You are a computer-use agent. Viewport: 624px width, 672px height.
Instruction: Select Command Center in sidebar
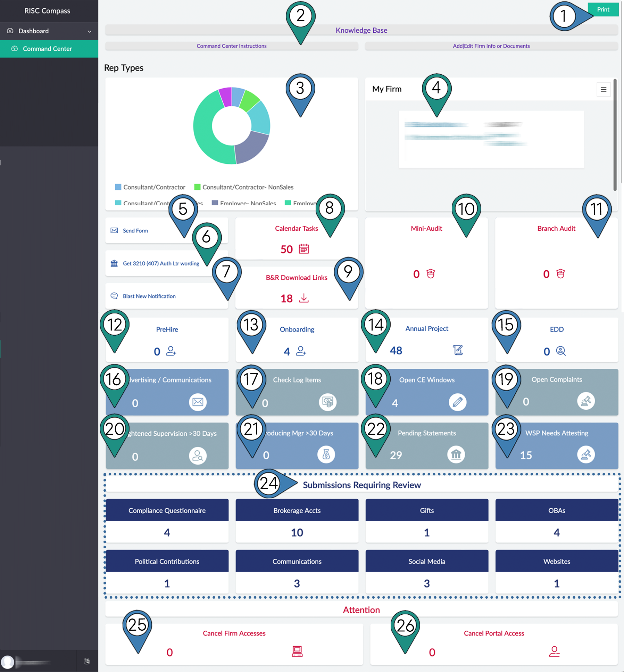click(49, 49)
